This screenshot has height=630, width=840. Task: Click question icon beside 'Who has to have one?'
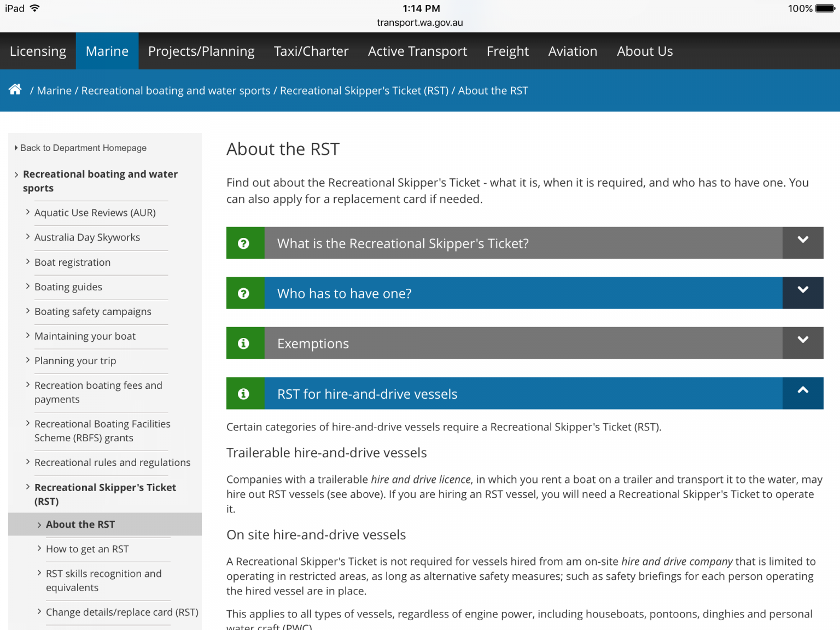coord(244,294)
